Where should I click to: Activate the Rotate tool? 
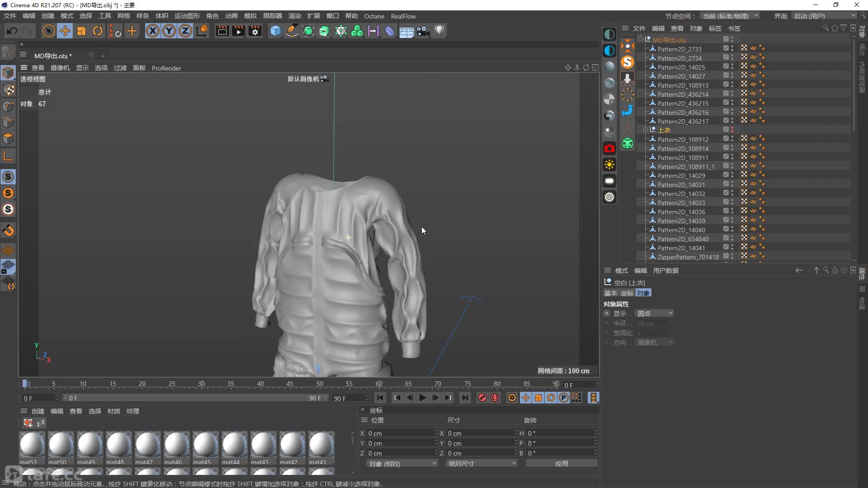click(98, 31)
